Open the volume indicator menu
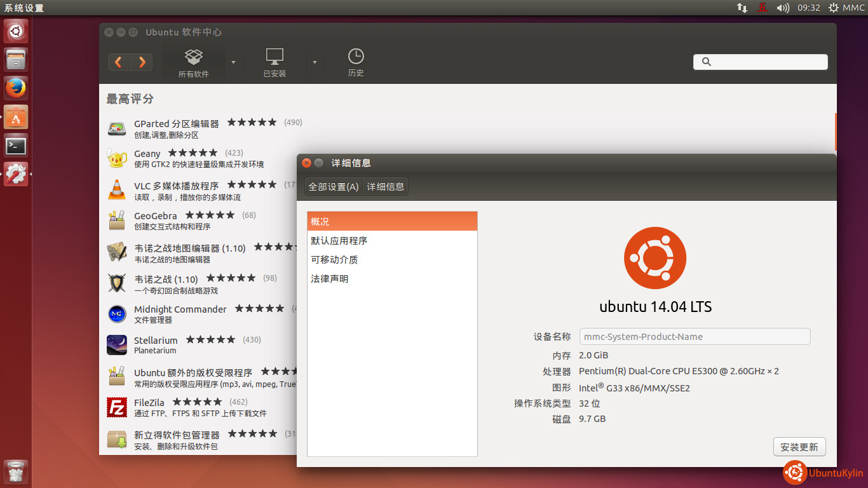 783,8
